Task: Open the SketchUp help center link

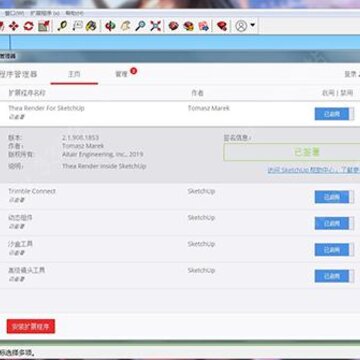Action: tap(313, 170)
